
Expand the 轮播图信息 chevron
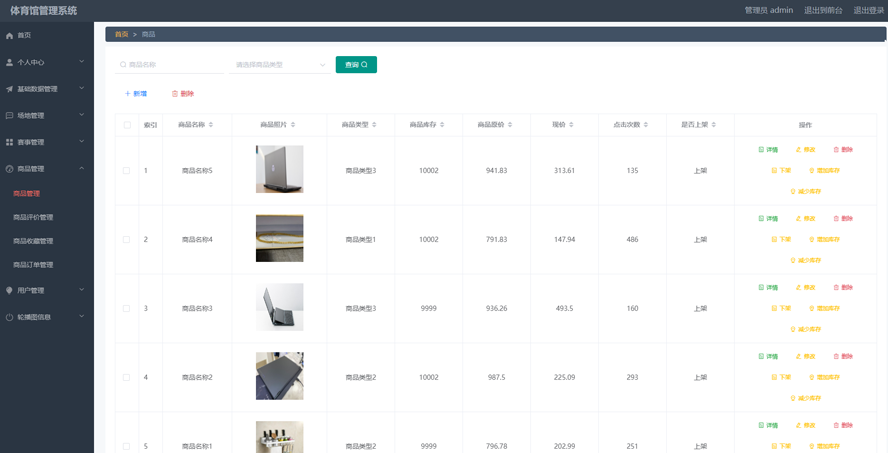[82, 317]
